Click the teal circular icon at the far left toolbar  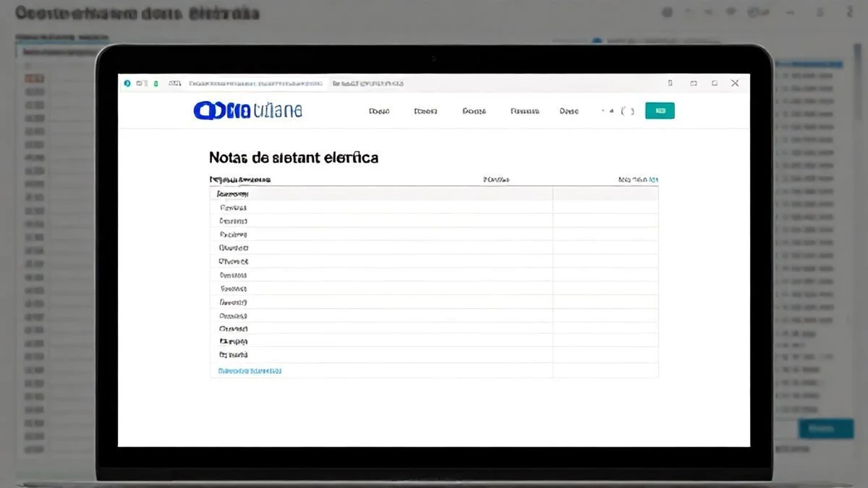click(127, 83)
